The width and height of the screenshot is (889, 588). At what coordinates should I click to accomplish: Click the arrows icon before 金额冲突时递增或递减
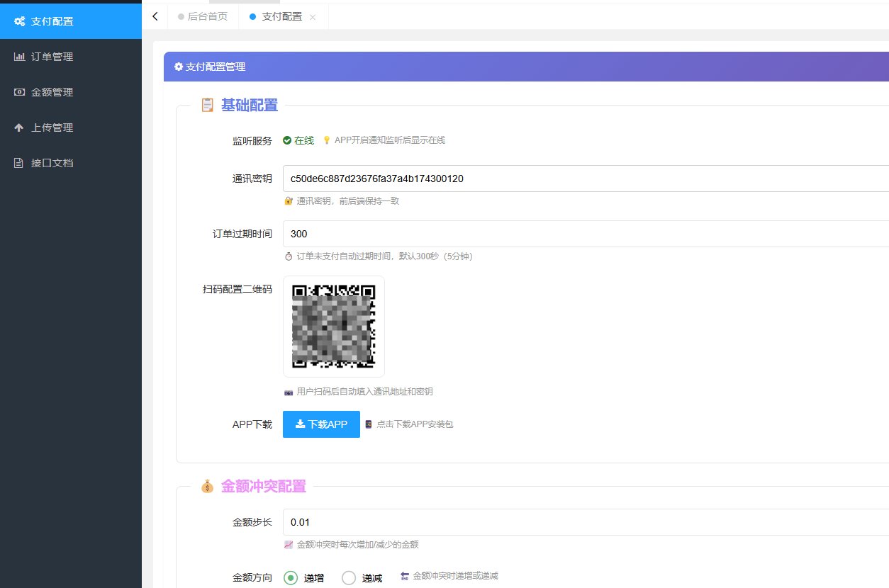pyautogui.click(x=405, y=576)
